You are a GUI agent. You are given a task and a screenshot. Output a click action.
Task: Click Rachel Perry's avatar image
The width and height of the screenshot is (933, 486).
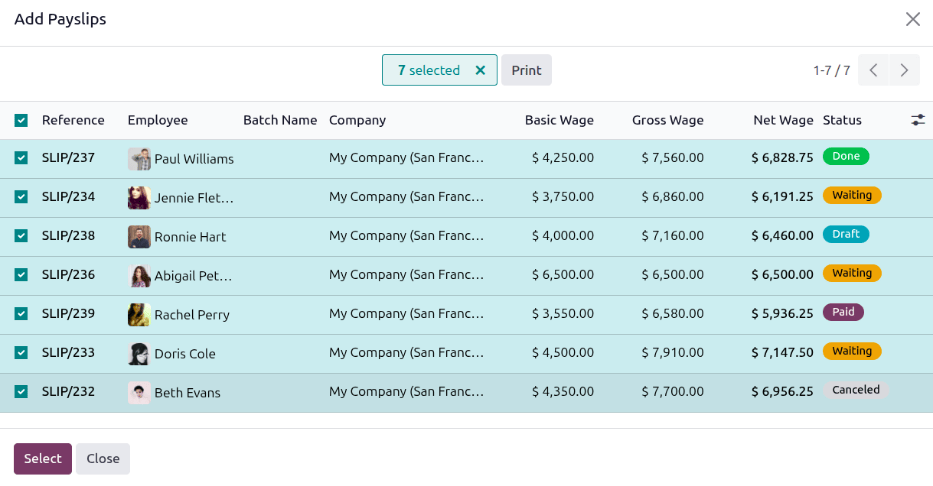(139, 315)
